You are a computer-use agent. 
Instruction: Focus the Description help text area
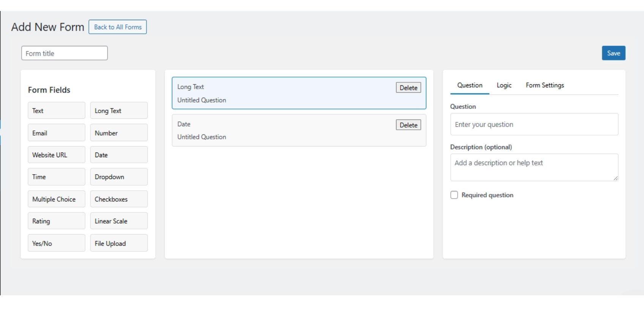coord(534,167)
